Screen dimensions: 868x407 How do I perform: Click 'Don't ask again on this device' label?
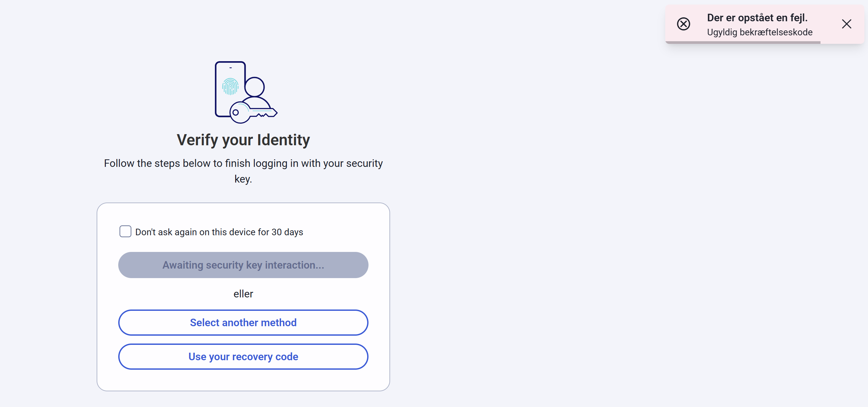(219, 232)
